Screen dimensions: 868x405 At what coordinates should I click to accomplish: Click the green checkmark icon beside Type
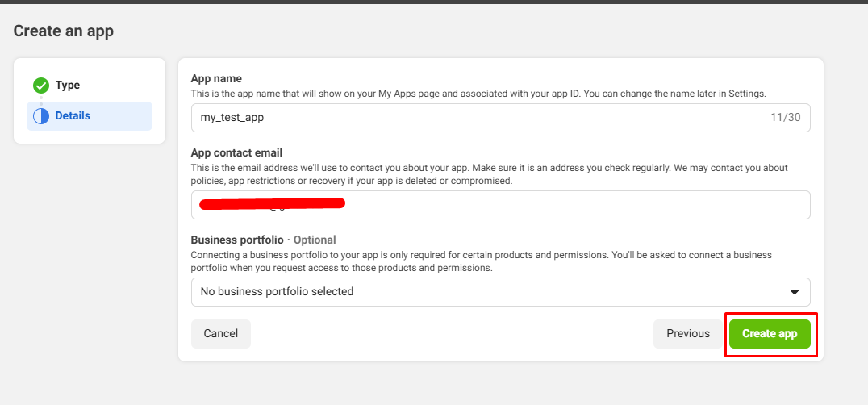point(41,86)
